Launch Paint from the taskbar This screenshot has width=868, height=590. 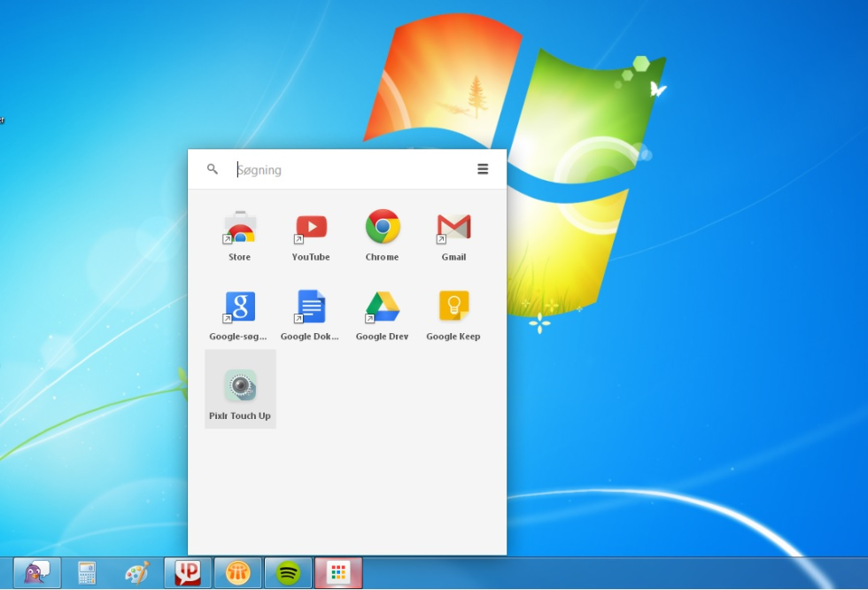pos(136,573)
